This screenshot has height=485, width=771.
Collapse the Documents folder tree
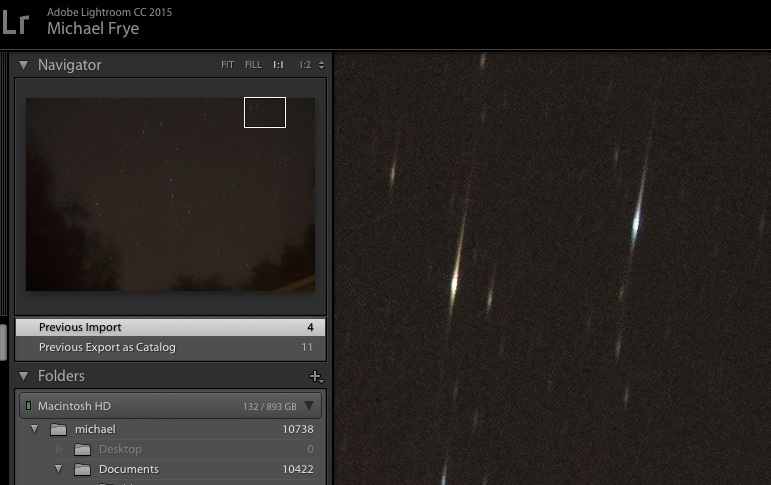tap(59, 469)
